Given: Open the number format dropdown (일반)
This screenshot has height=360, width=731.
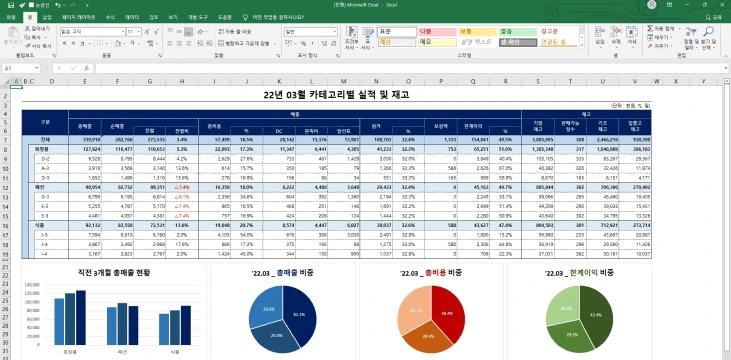Looking at the screenshot, I should (335, 32).
